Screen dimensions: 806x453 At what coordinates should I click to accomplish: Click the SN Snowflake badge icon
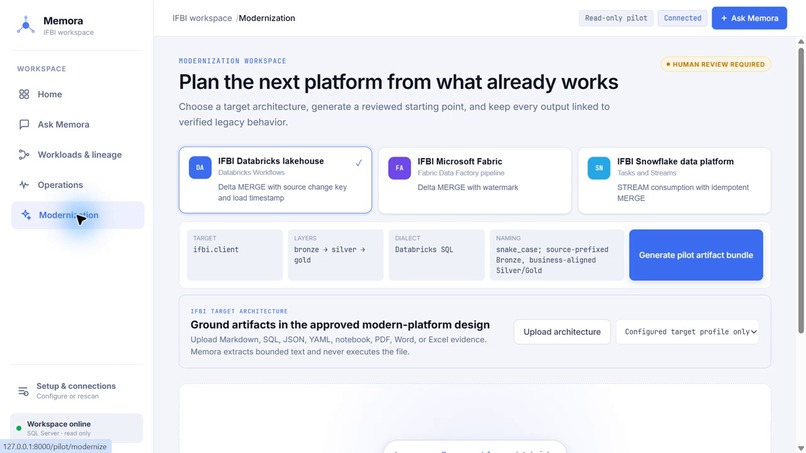coord(599,168)
